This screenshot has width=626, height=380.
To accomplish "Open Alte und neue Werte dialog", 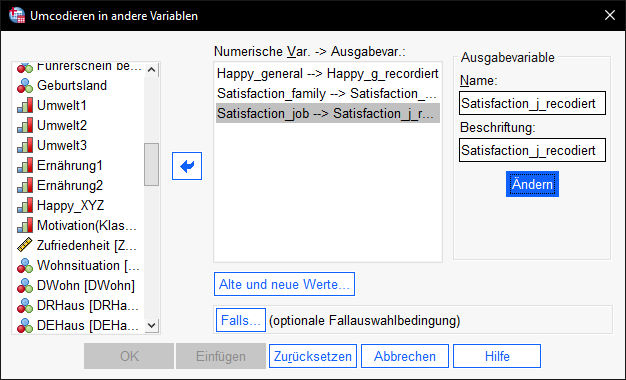I will tap(284, 284).
